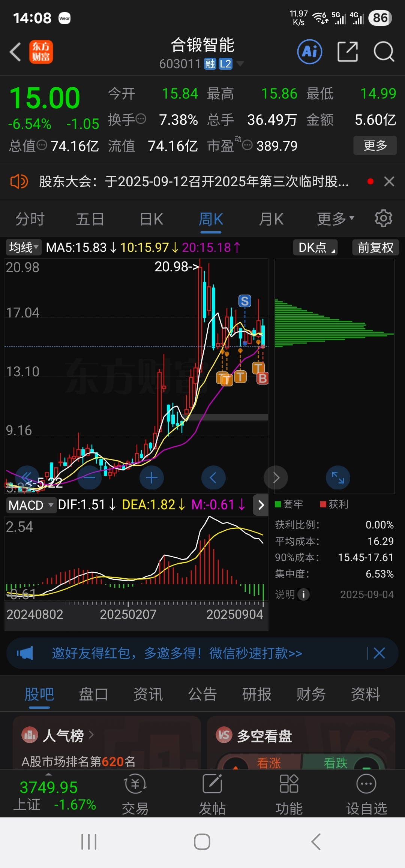Select the 周K chart tab
The height and width of the screenshot is (868, 405).
(211, 219)
